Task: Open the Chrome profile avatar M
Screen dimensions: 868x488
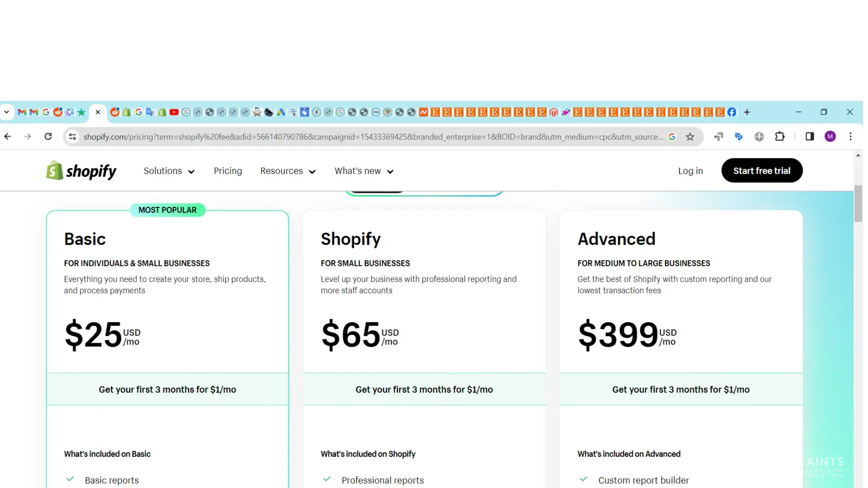Action: 830,137
